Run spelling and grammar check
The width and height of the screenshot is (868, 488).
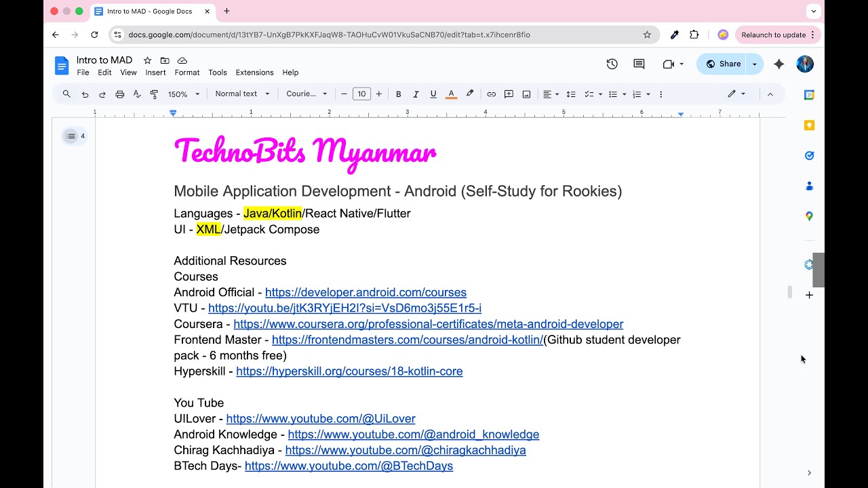coord(137,94)
